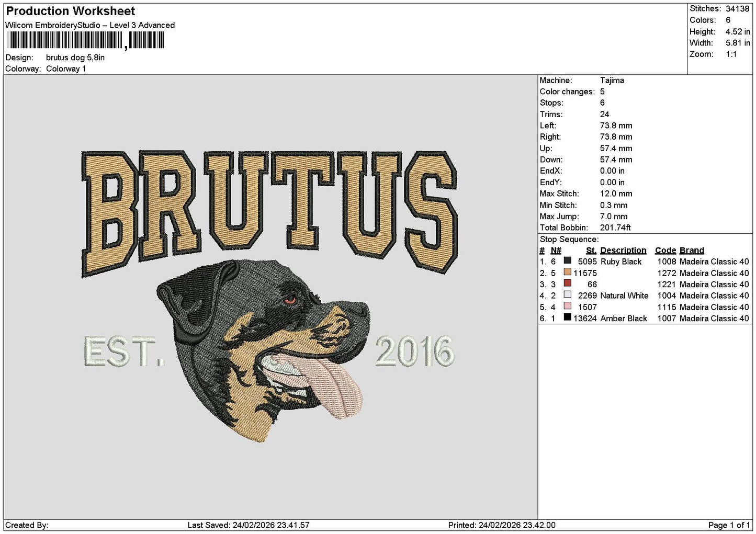Click the 'Colorway 1' value
Image resolution: width=756 pixels, height=534 pixels.
click(x=66, y=69)
